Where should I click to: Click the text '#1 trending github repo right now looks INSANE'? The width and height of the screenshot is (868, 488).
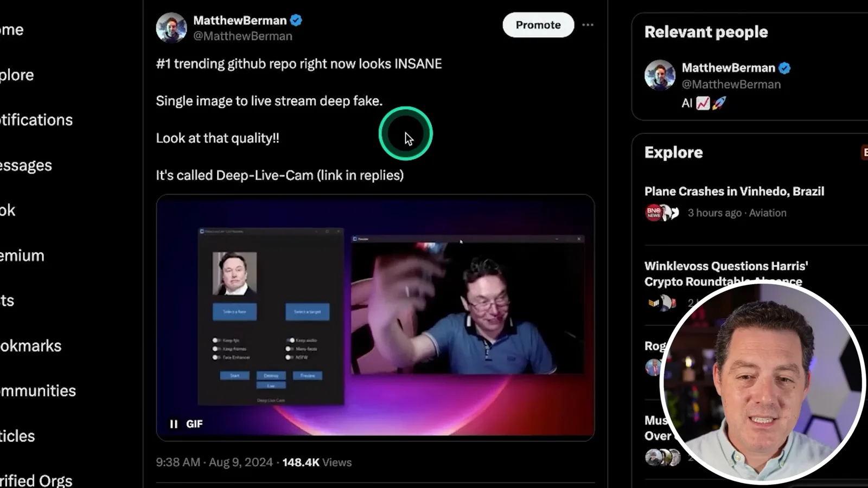tap(299, 64)
